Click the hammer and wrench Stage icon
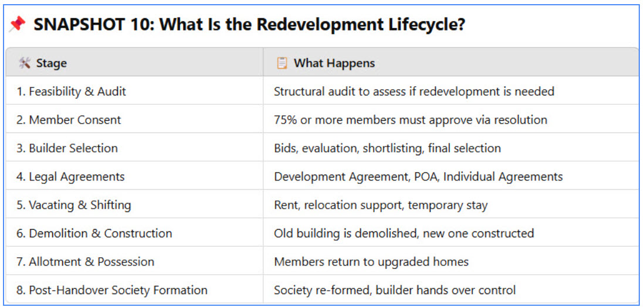Screen dimensions: 644x307 click(25, 63)
